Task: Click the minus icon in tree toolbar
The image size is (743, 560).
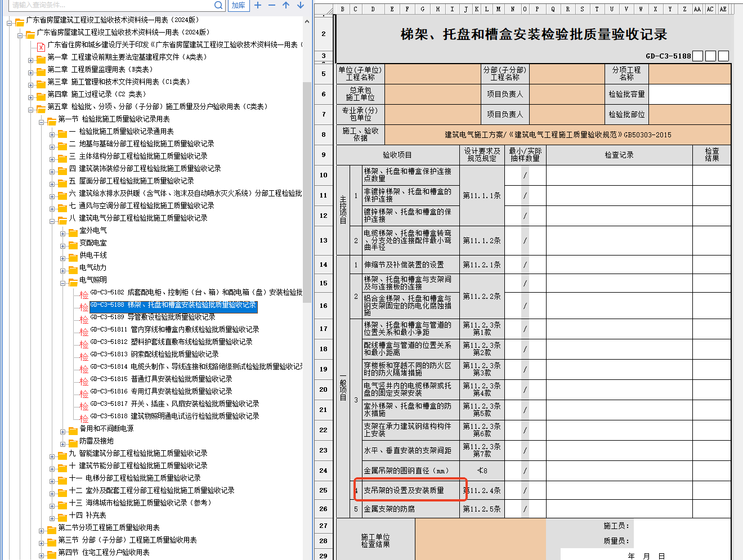Action: (x=272, y=5)
